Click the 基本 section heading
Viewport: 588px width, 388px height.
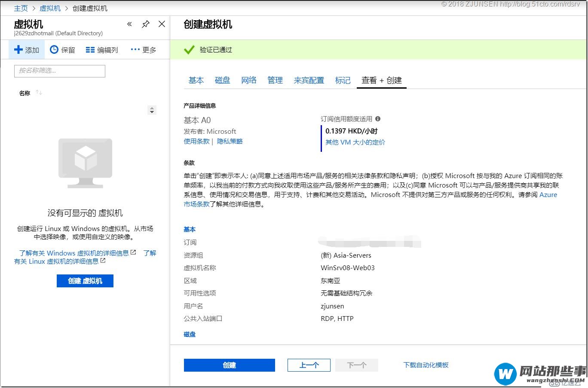[x=190, y=229]
